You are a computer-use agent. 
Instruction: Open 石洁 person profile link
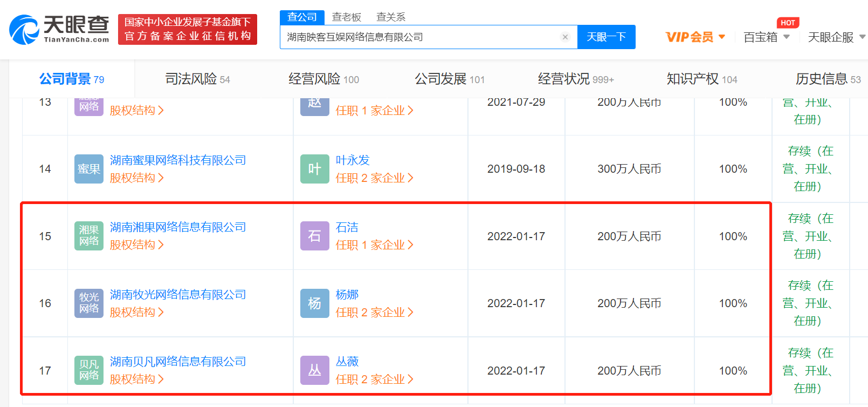[x=347, y=227]
